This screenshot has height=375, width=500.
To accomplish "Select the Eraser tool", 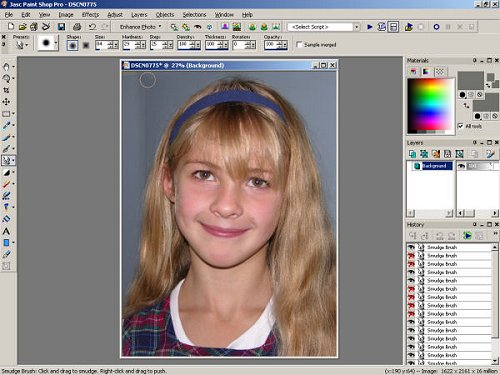I will [x=6, y=184].
